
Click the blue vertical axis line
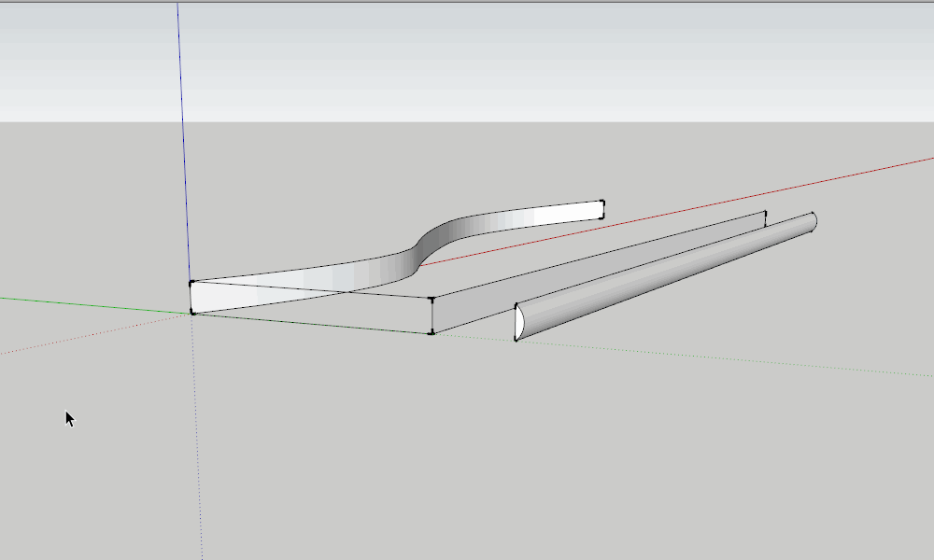[183, 140]
